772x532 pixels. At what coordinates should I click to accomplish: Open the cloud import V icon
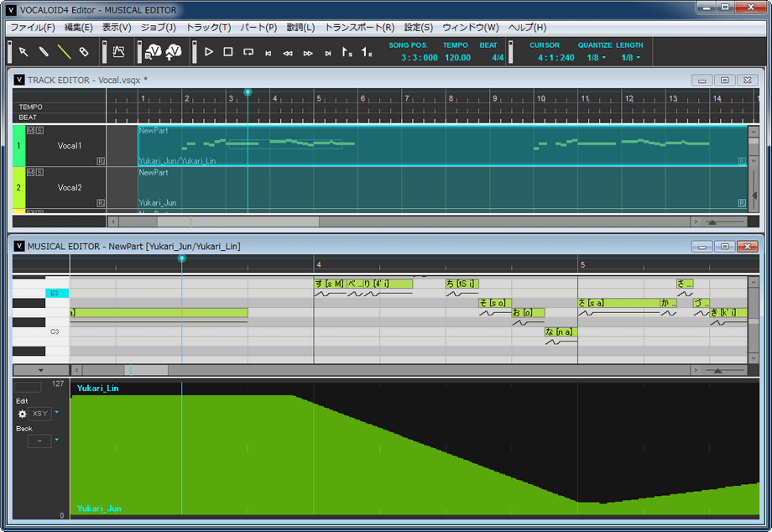coord(153,52)
